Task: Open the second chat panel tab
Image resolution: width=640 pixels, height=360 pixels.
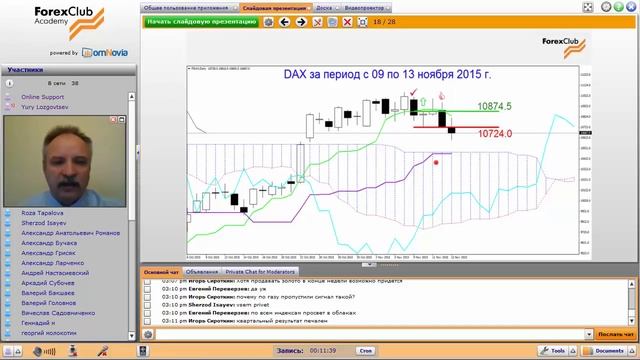Action: (202, 272)
